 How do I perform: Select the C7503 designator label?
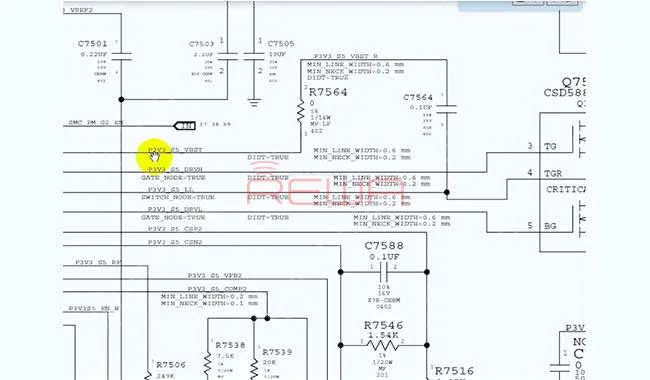[x=201, y=44]
